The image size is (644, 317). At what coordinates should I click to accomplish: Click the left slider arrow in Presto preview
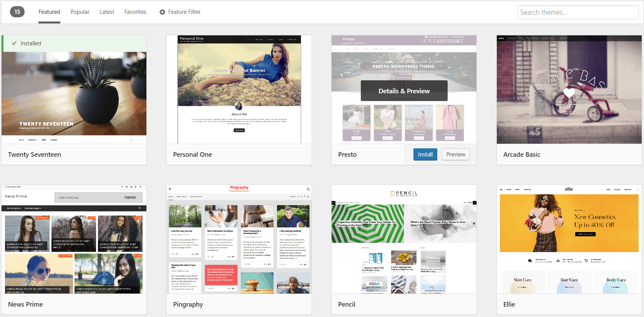tap(342, 75)
